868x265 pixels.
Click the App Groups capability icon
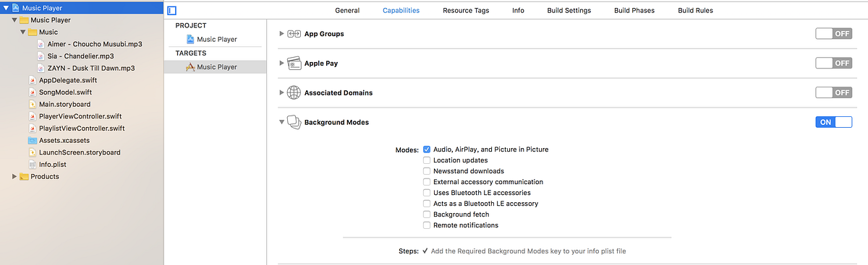pos(294,34)
